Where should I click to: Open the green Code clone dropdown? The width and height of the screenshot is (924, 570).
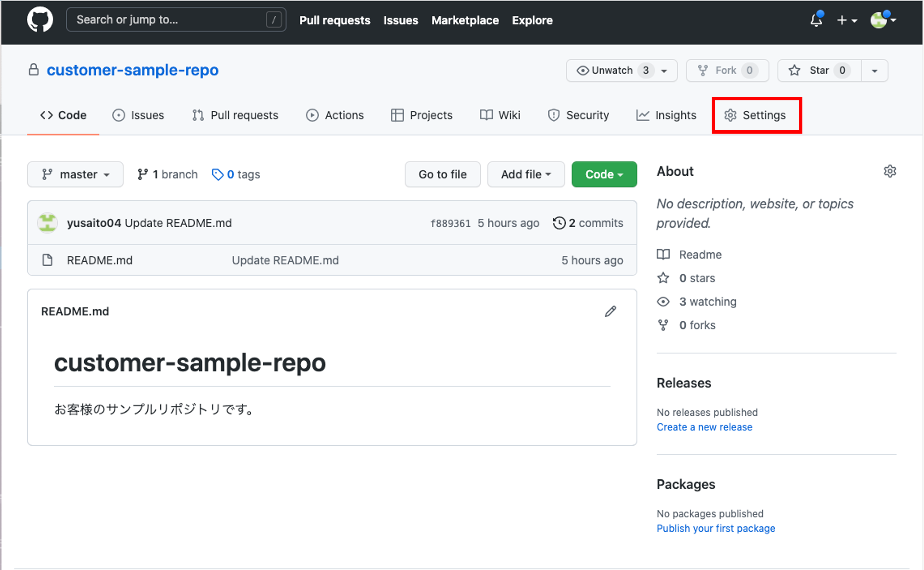click(604, 175)
